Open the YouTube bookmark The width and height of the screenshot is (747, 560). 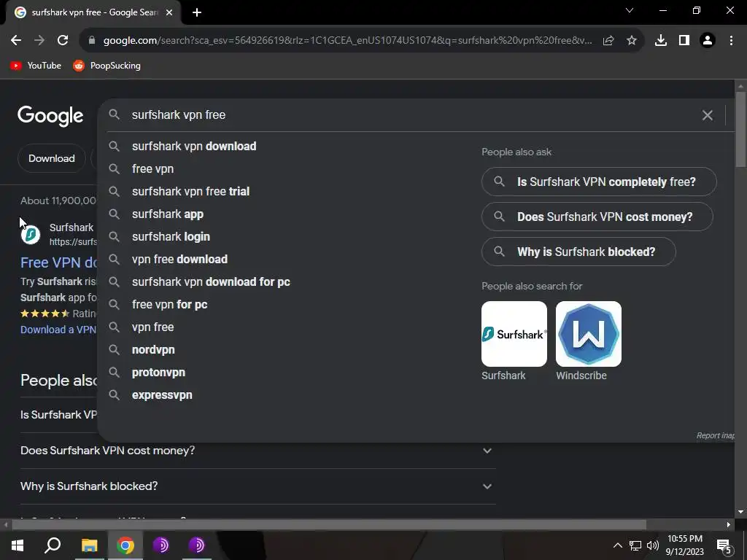coord(36,66)
